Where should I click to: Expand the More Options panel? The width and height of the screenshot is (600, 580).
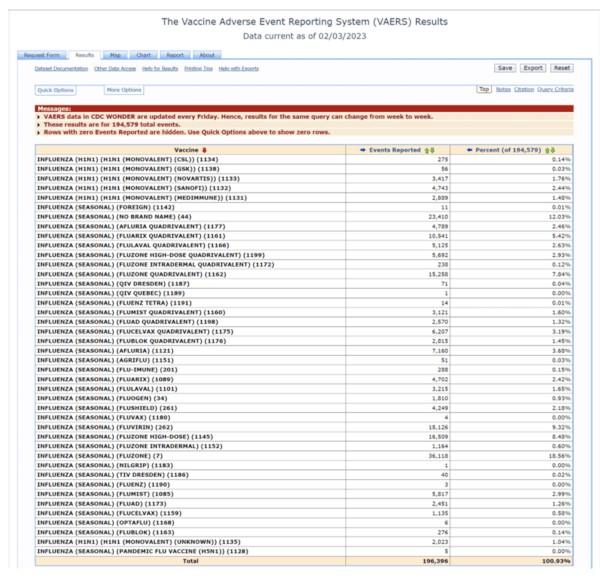(124, 90)
